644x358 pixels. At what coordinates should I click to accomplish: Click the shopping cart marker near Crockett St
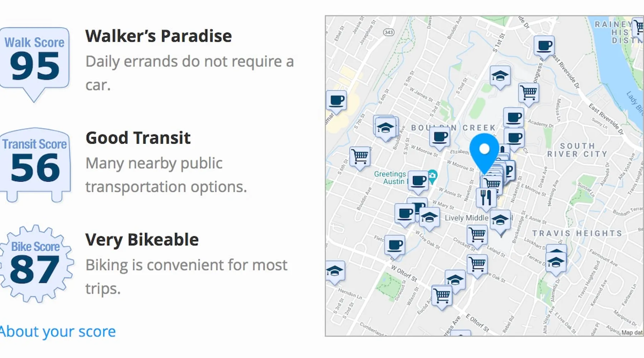(x=477, y=234)
